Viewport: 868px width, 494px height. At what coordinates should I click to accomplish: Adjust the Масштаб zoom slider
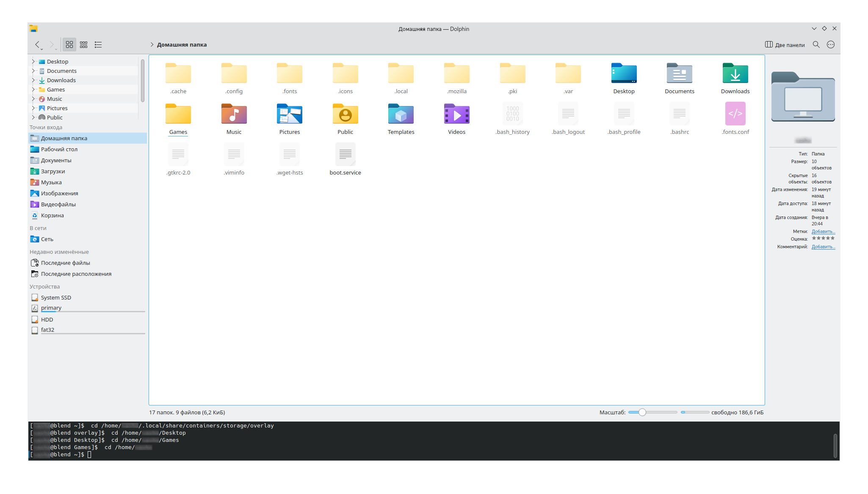pos(642,412)
